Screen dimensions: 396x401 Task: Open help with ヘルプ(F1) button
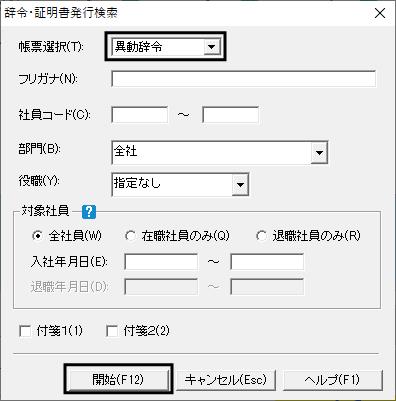[332, 380]
